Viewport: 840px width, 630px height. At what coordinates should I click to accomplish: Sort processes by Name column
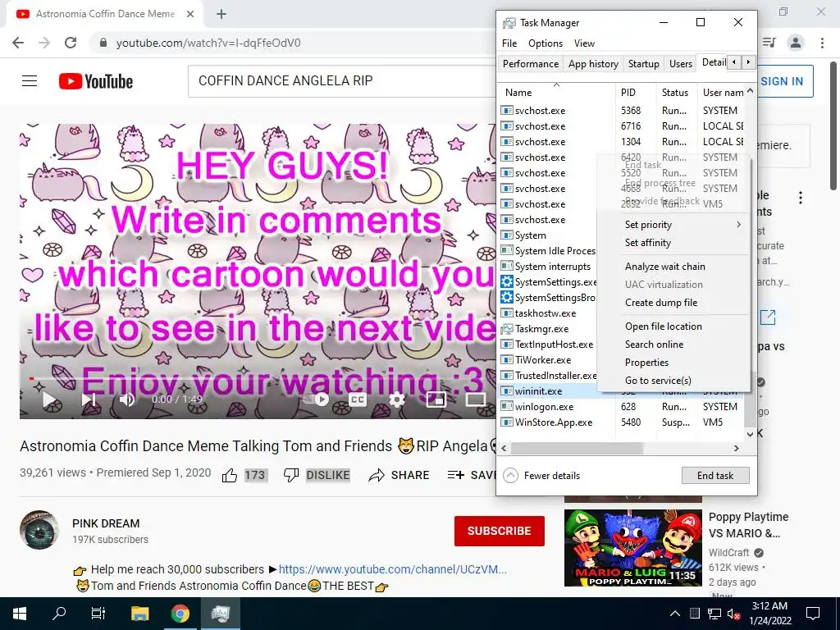click(x=556, y=92)
